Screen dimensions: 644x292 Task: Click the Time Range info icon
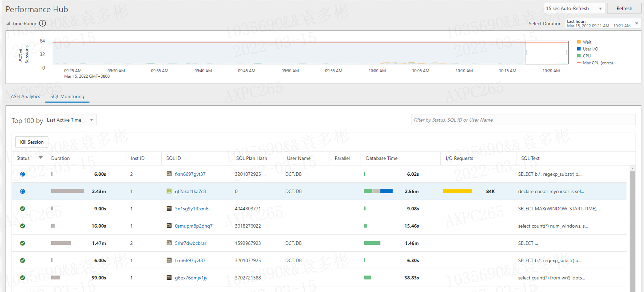pos(42,23)
